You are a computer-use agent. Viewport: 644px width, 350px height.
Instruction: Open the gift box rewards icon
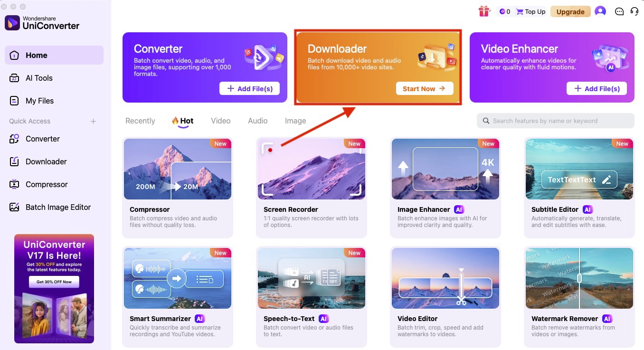point(484,11)
